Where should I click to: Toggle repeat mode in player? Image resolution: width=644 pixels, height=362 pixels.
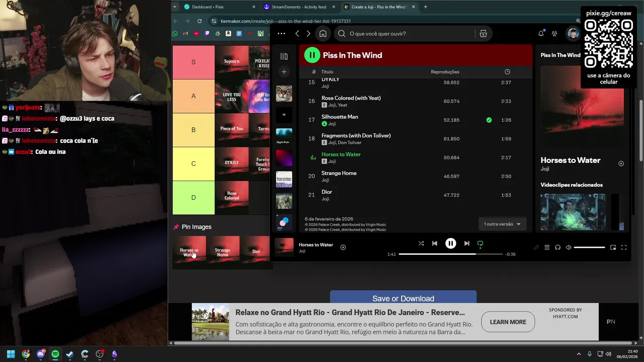(480, 243)
